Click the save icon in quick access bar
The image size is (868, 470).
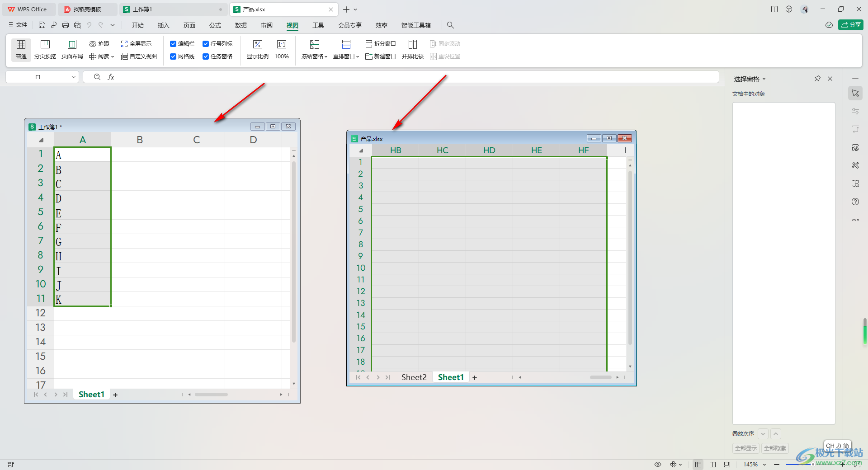(42, 25)
